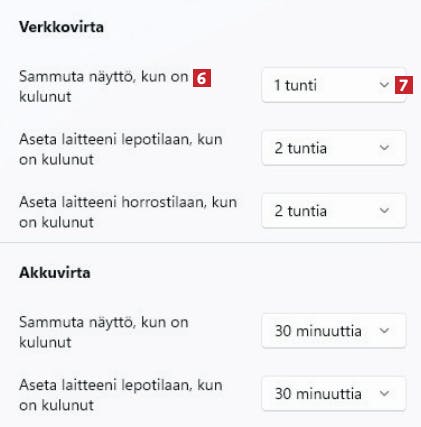Screen dimensions: 421x427
Task: Open the horrostilaan 2 tuntia dropdown
Action: click(x=334, y=211)
